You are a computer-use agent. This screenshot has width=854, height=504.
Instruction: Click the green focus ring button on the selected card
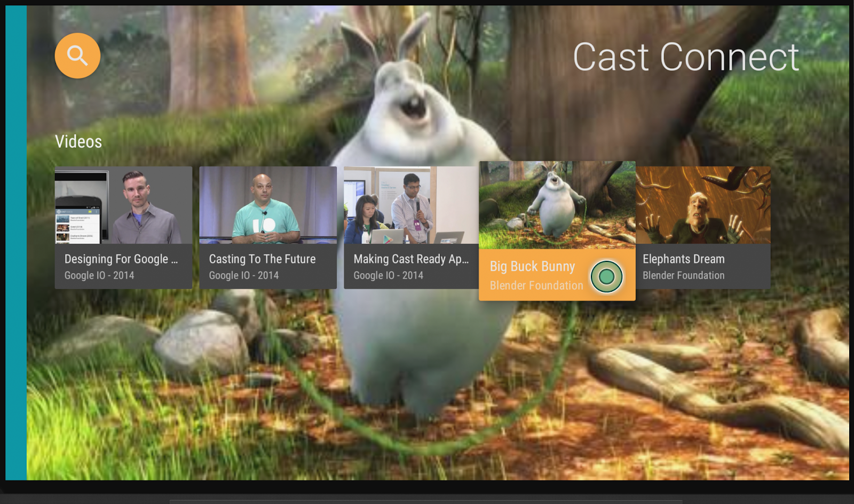tap(607, 276)
